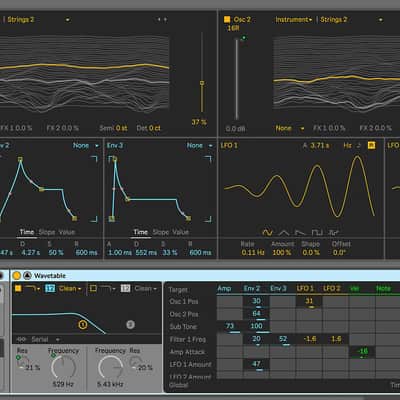This screenshot has height=400, width=400.
Task: Switch to the Osc 2 tab
Action: pos(242,20)
